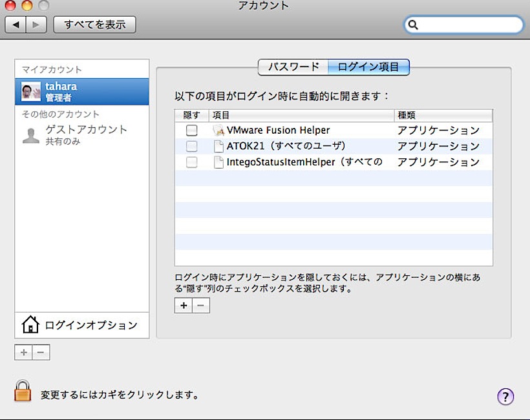Click the red close window button
The height and width of the screenshot is (420, 530).
click(10, 5)
